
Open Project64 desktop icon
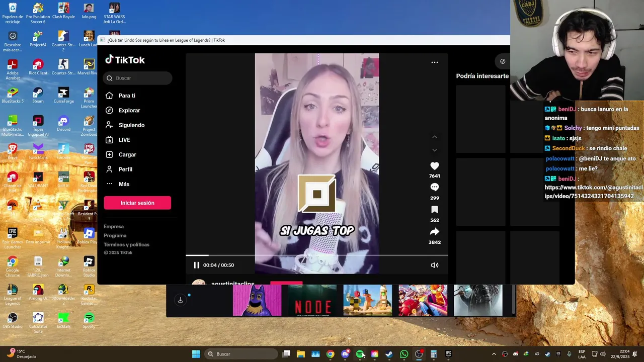[x=38, y=39]
